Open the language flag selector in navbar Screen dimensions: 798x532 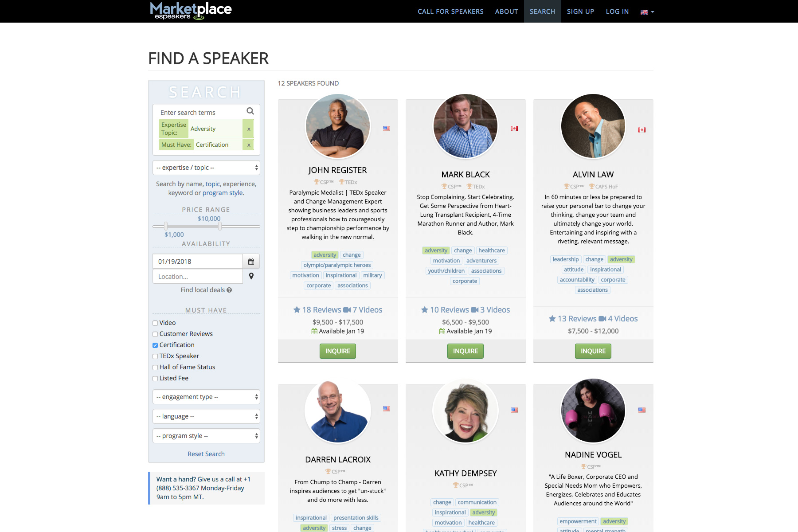(x=647, y=12)
